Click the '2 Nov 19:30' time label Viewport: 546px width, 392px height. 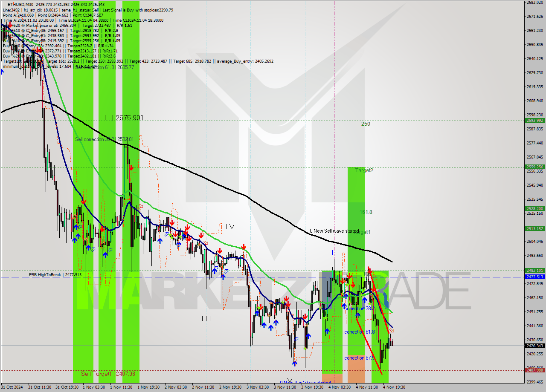[x=230, y=387]
